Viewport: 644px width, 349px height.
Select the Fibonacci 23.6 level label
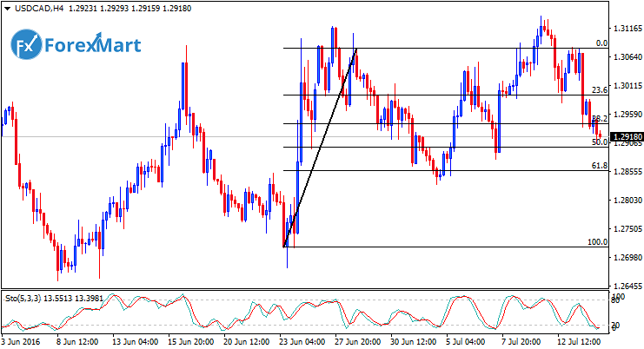pyautogui.click(x=598, y=90)
